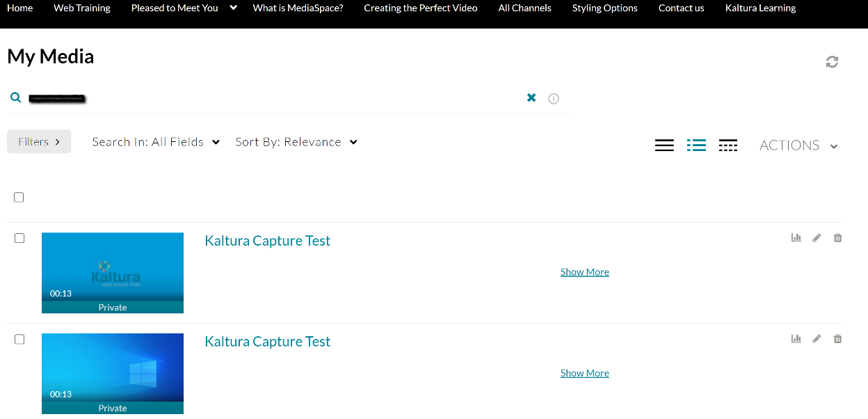Open Windows desktop video thumbnail
The width and height of the screenshot is (868, 419).
click(x=113, y=374)
